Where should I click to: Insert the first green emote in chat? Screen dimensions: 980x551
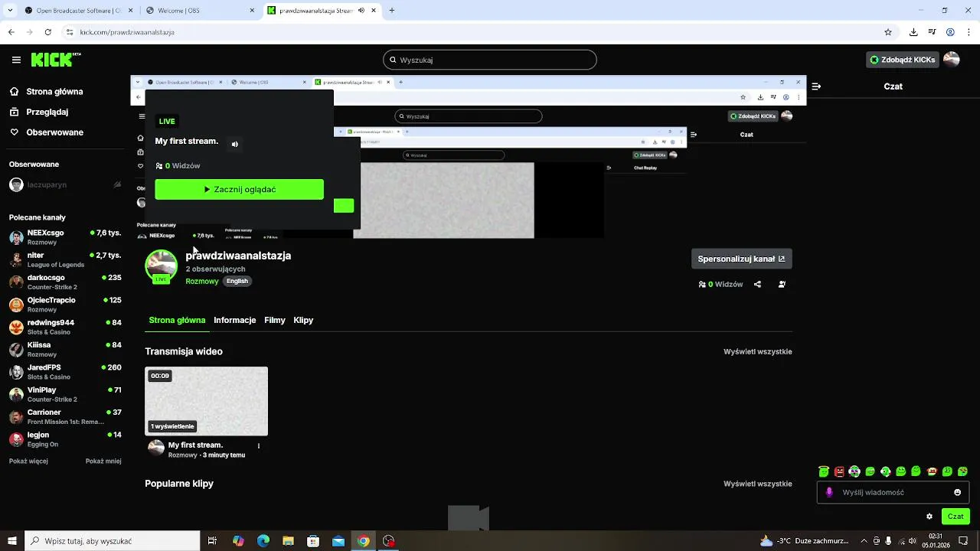(824, 471)
